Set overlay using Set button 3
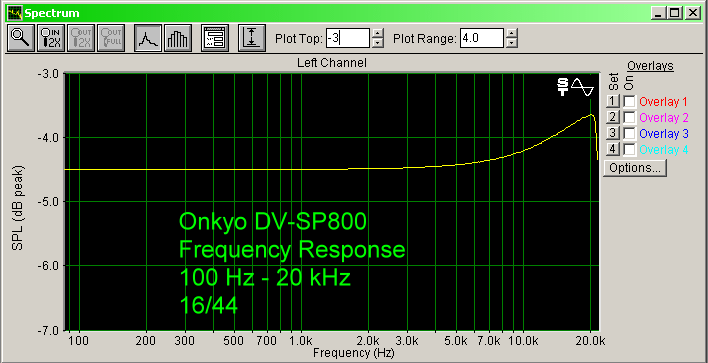 [x=612, y=133]
